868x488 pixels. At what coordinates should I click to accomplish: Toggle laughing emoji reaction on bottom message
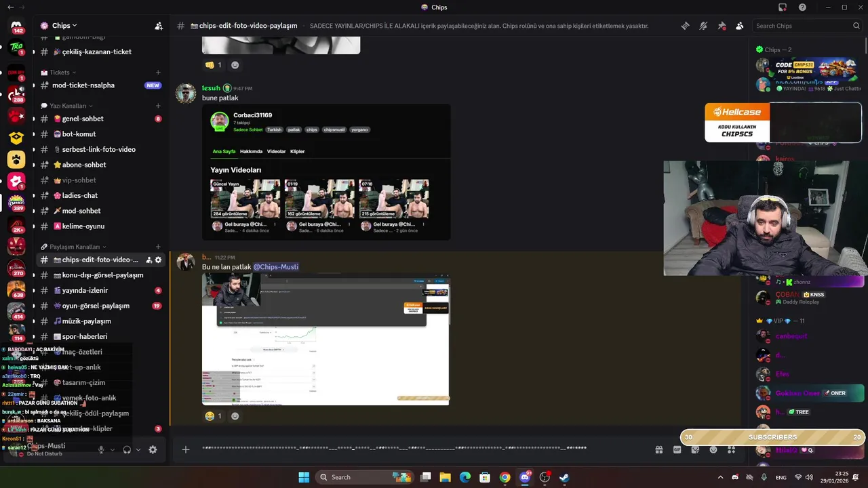[x=214, y=415]
